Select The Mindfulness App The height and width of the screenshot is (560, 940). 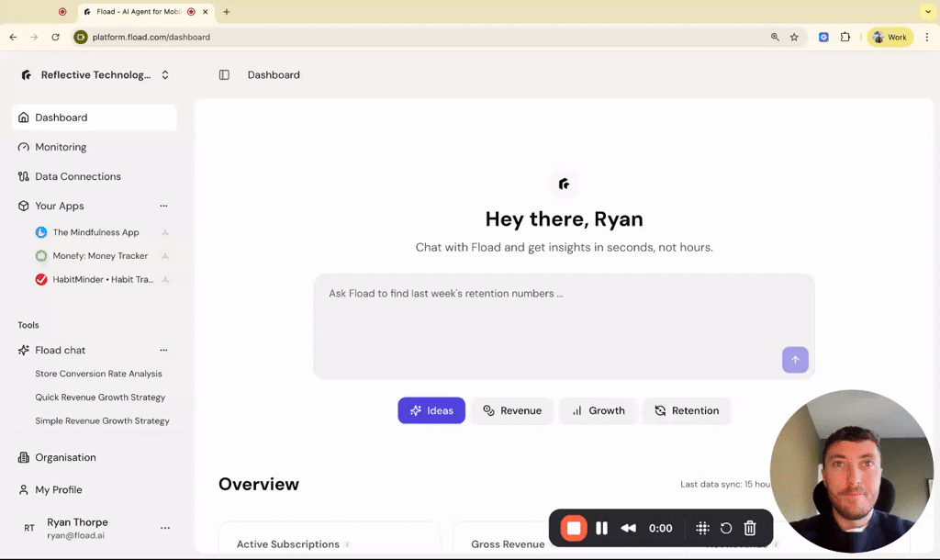pos(95,232)
